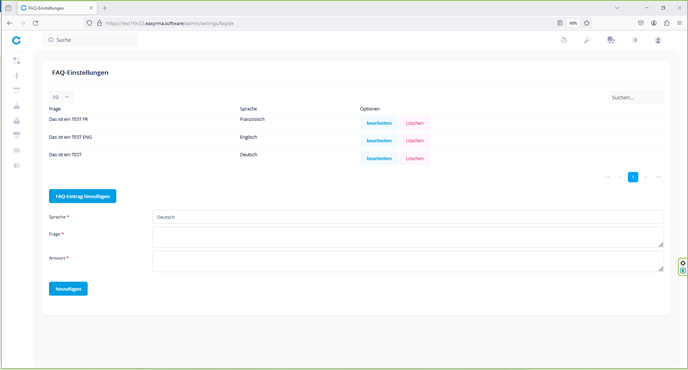Click the truck shipping icon in the header

pyautogui.click(x=611, y=40)
